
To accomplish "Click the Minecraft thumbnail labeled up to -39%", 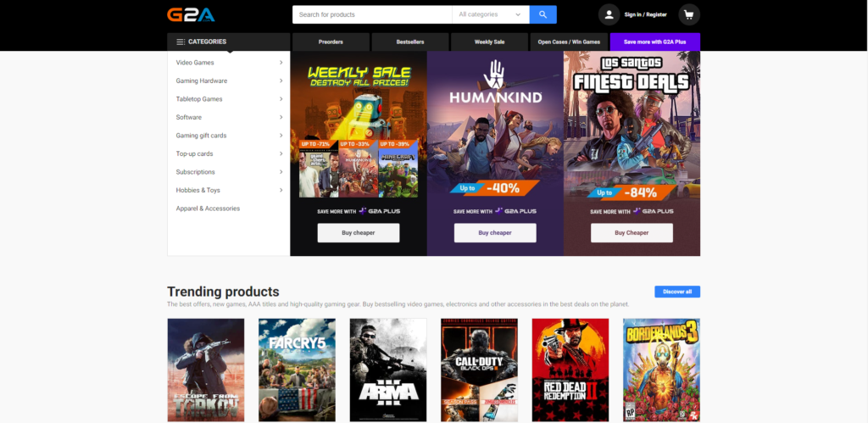I will pyautogui.click(x=398, y=170).
